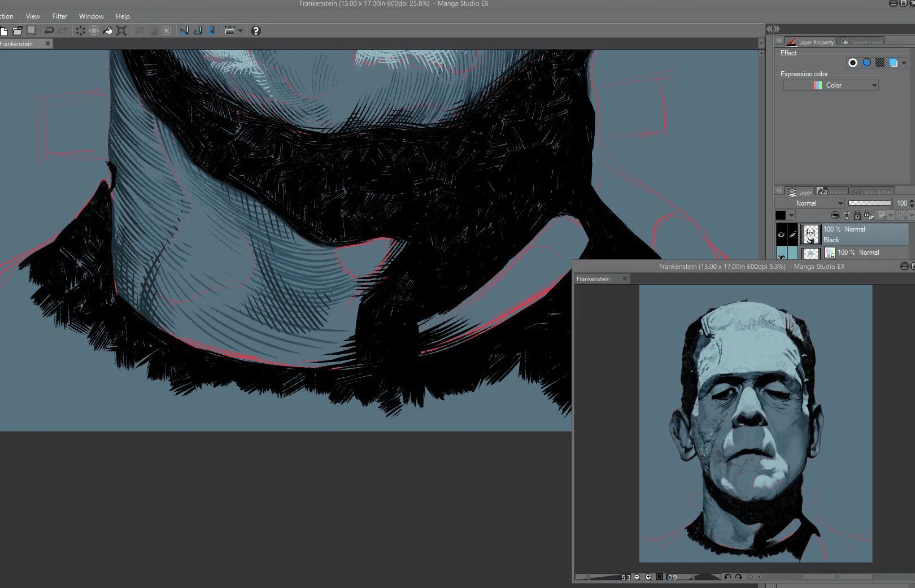Toggle Set as Reference Layer lighthouse icon
The image size is (915, 588).
(x=846, y=215)
